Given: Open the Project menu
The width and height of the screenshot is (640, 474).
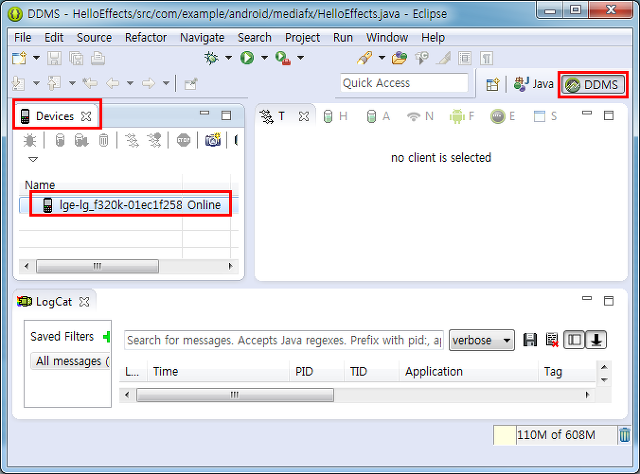Looking at the screenshot, I should pyautogui.click(x=302, y=38).
